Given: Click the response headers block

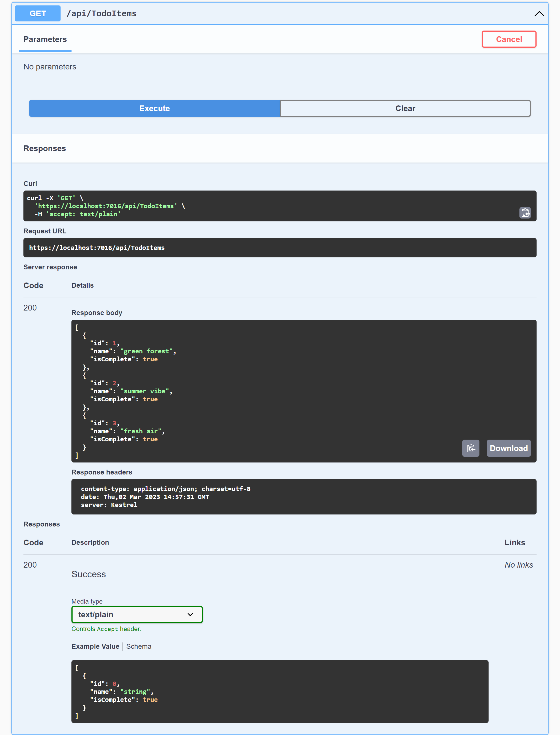Looking at the screenshot, I should 303,496.
